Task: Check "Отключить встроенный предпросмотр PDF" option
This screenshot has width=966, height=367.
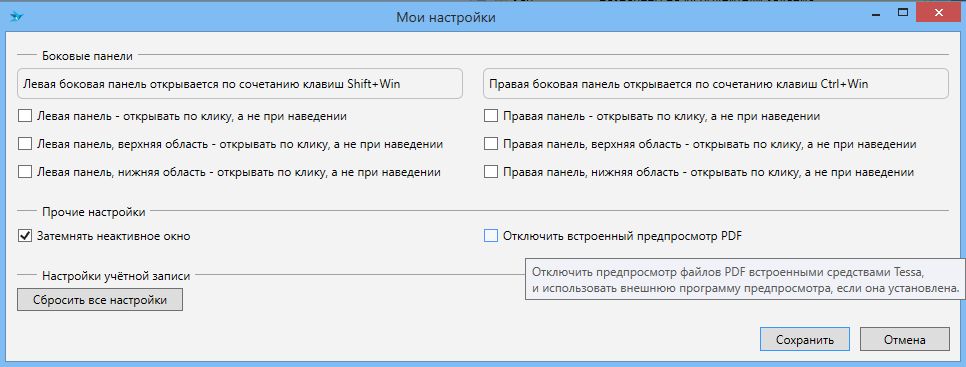Action: (x=490, y=235)
